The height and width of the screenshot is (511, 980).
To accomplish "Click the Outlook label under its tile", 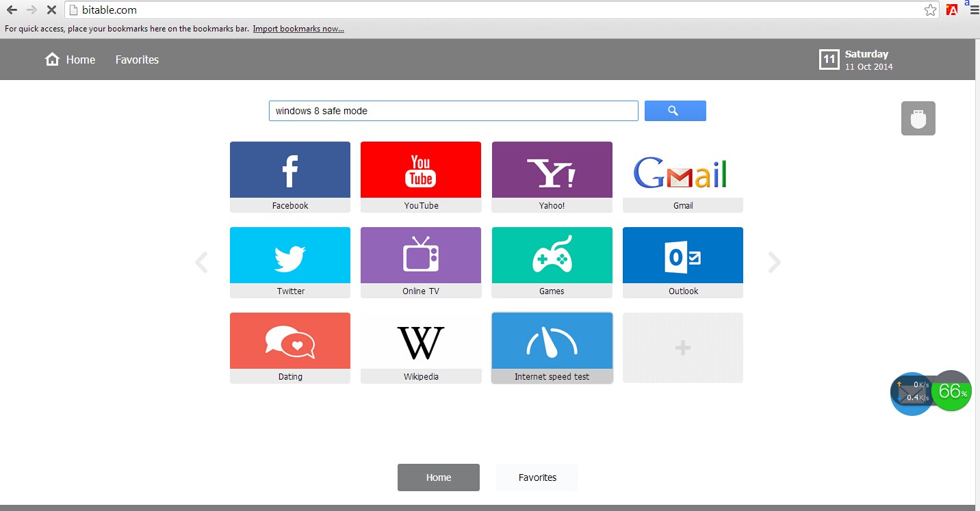I will (683, 291).
